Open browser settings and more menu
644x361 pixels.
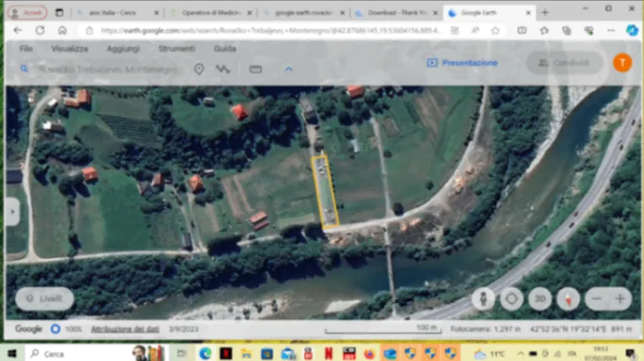click(x=611, y=30)
